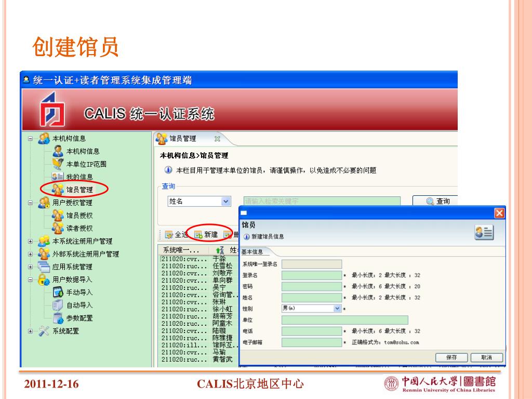Click the 外部系统注册用户管理 node icon

pos(44,254)
